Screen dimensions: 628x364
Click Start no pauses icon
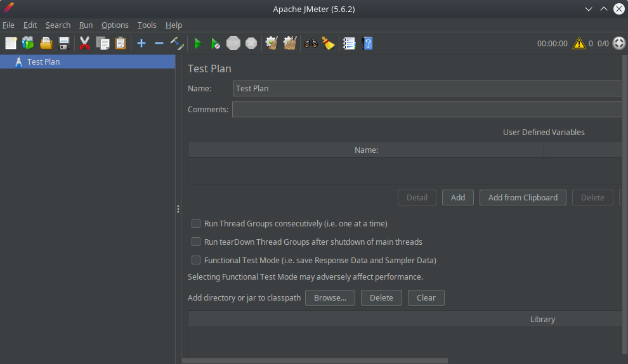(x=216, y=43)
